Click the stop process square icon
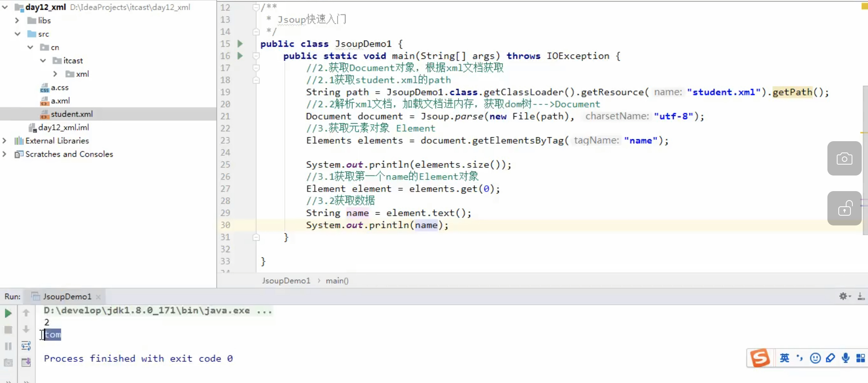This screenshot has width=868, height=383. click(8, 330)
